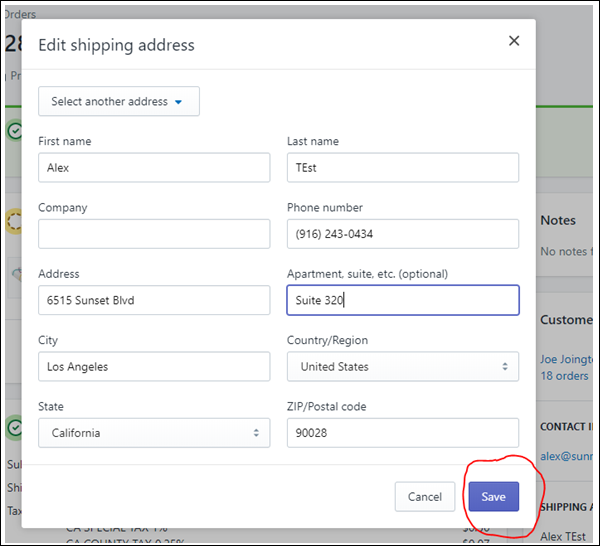Click the top green checkmark status icon

(x=14, y=131)
